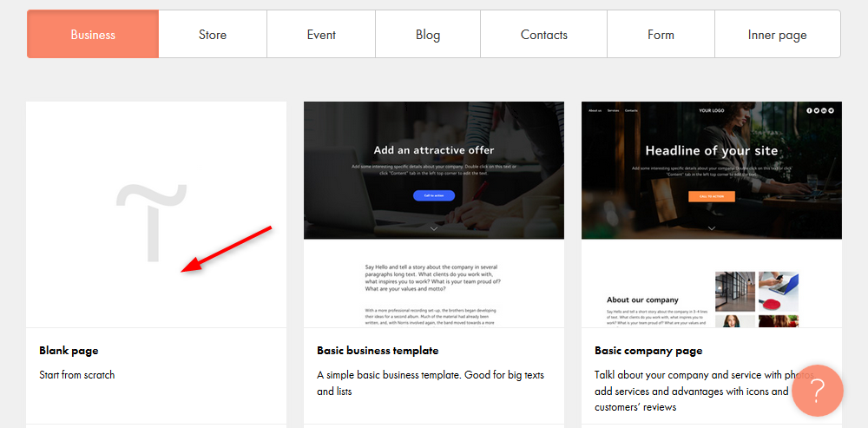Switch to Inner page tab
868x428 pixels.
click(777, 35)
